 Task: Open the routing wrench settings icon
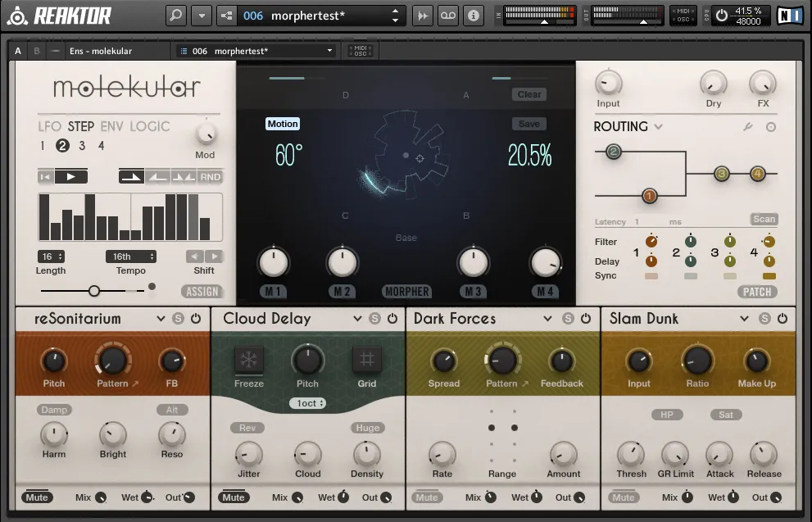click(x=748, y=126)
